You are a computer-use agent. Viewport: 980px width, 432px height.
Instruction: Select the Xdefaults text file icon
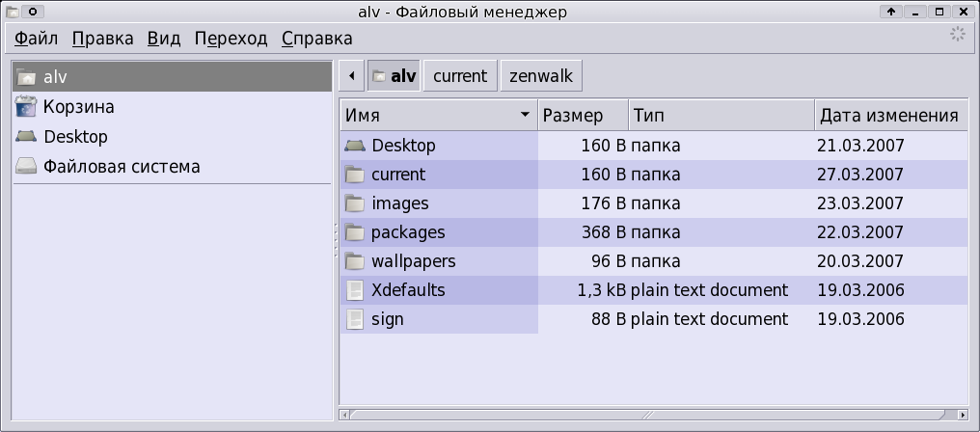coord(354,290)
